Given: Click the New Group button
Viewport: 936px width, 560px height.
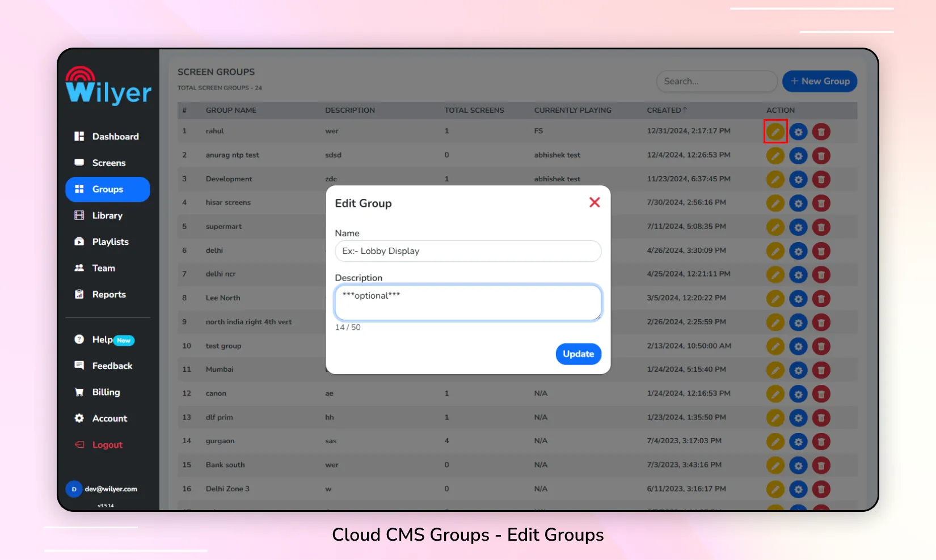Looking at the screenshot, I should click(820, 81).
